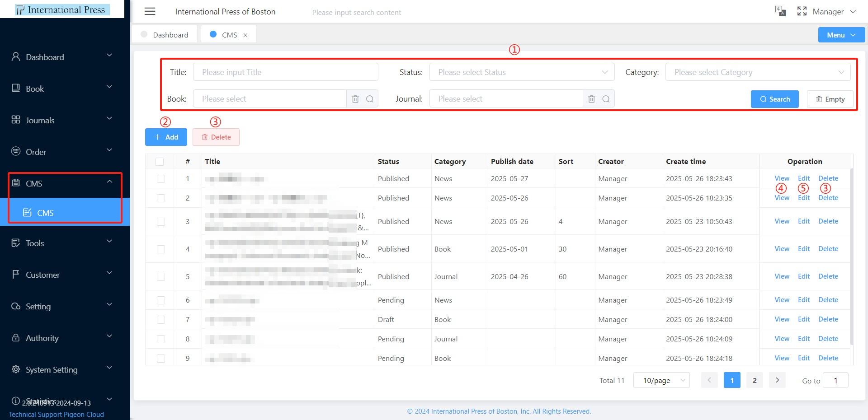Viewport: 868px width, 420px height.
Task: Check the checkbox for row 2
Action: (x=161, y=198)
